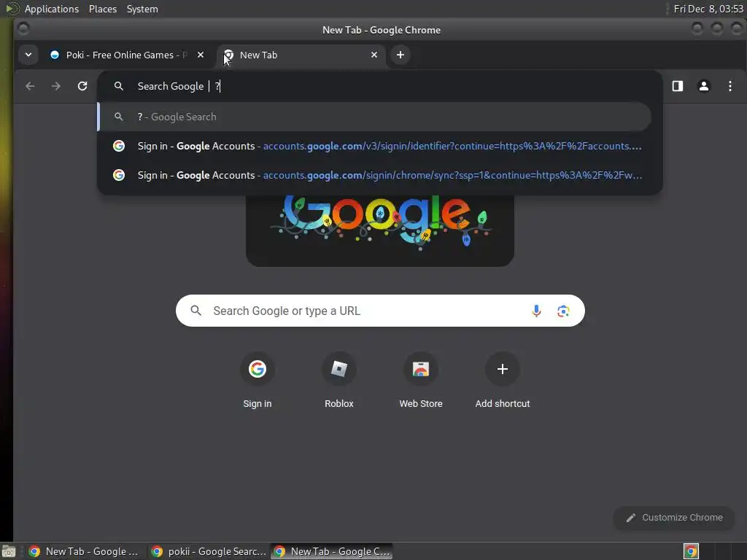Open the v3/signin/identifier Google Accounts suggestion

(379, 146)
